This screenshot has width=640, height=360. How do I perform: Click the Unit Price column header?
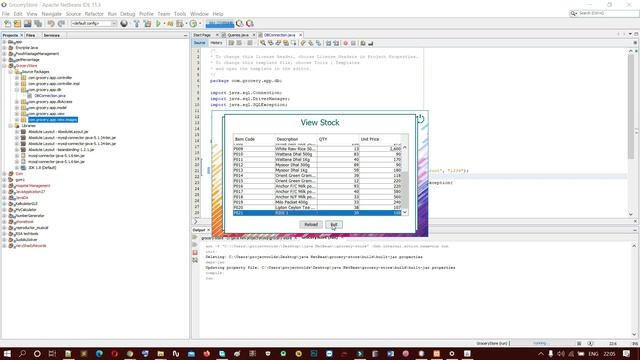pyautogui.click(x=380, y=139)
